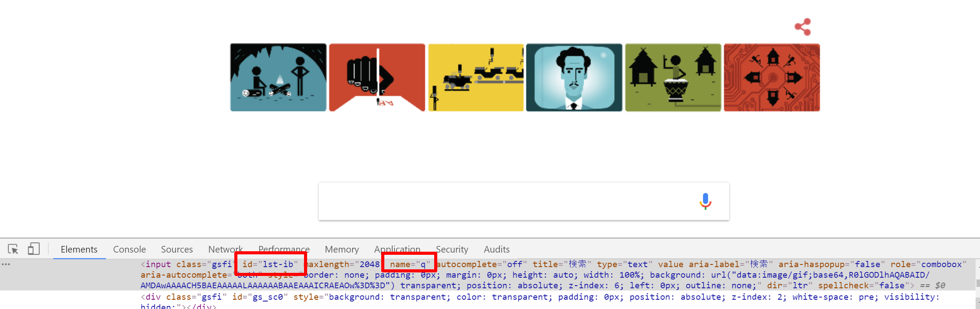Click the red share icon above the doodle
980x309 pixels.
[x=803, y=27]
